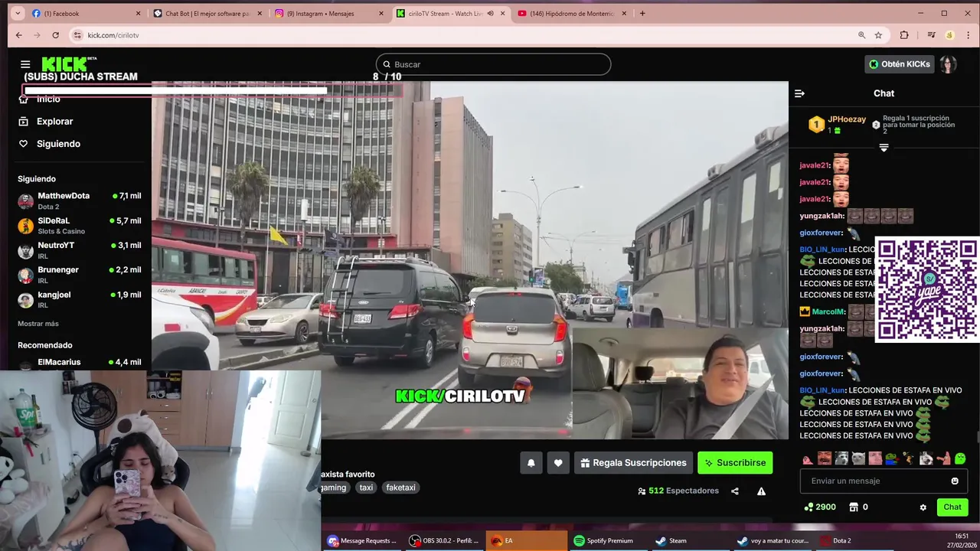The image size is (980, 551).
Task: Expand the gift leaderboard chevron in chat
Action: coord(884,147)
